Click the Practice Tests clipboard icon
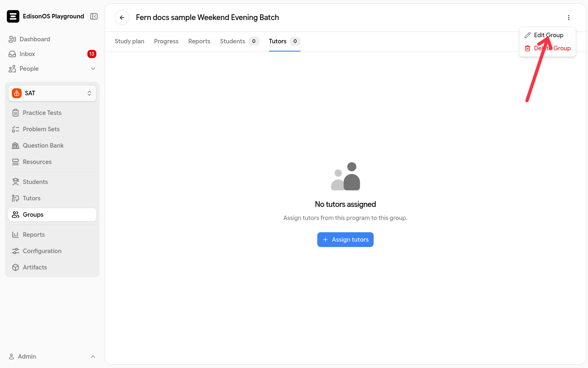588x368 pixels. coord(16,113)
